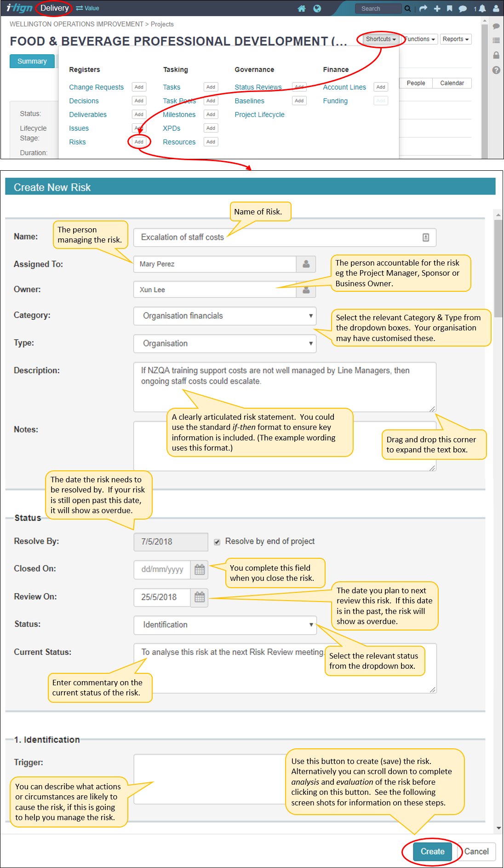Open the Shortcuts dropdown menu
Image resolution: width=504 pixels, height=868 pixels.
click(x=381, y=39)
